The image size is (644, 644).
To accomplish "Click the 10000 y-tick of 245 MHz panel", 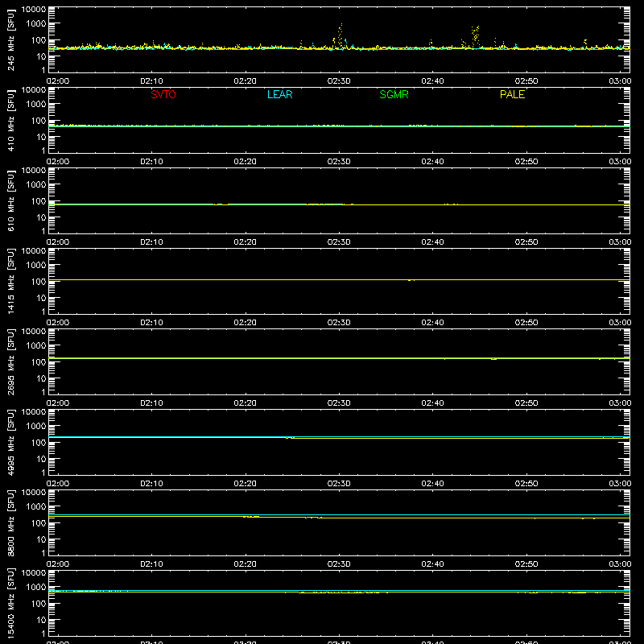I will point(34,9).
